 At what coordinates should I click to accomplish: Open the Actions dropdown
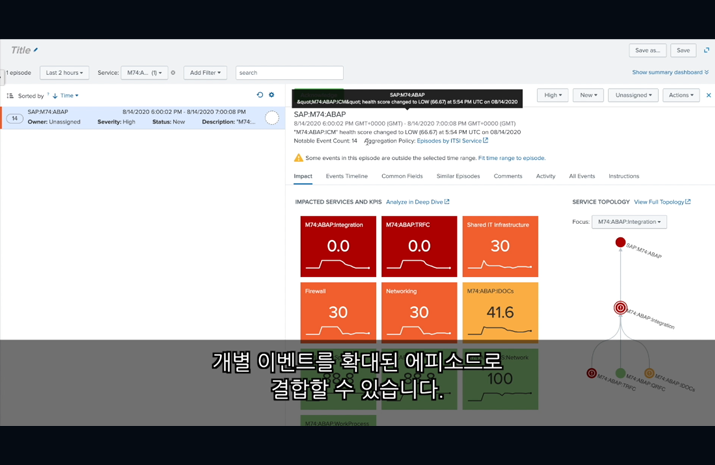coord(681,95)
